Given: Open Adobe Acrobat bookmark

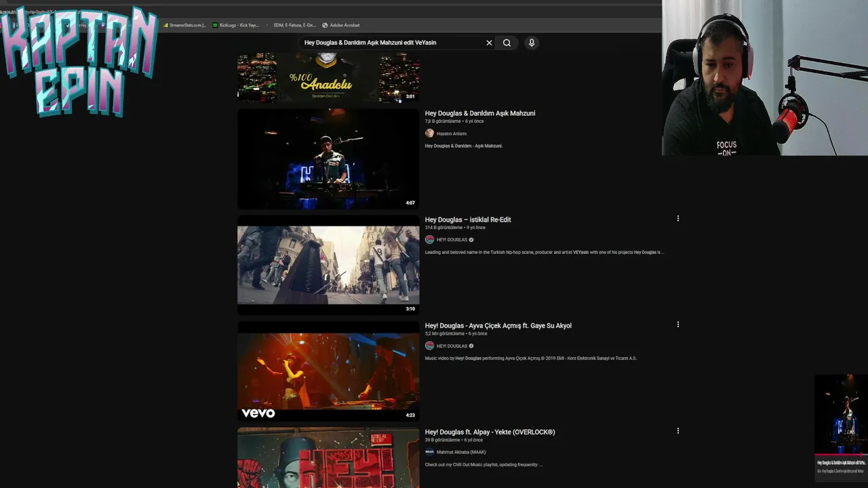Looking at the screenshot, I should pyautogui.click(x=341, y=25).
